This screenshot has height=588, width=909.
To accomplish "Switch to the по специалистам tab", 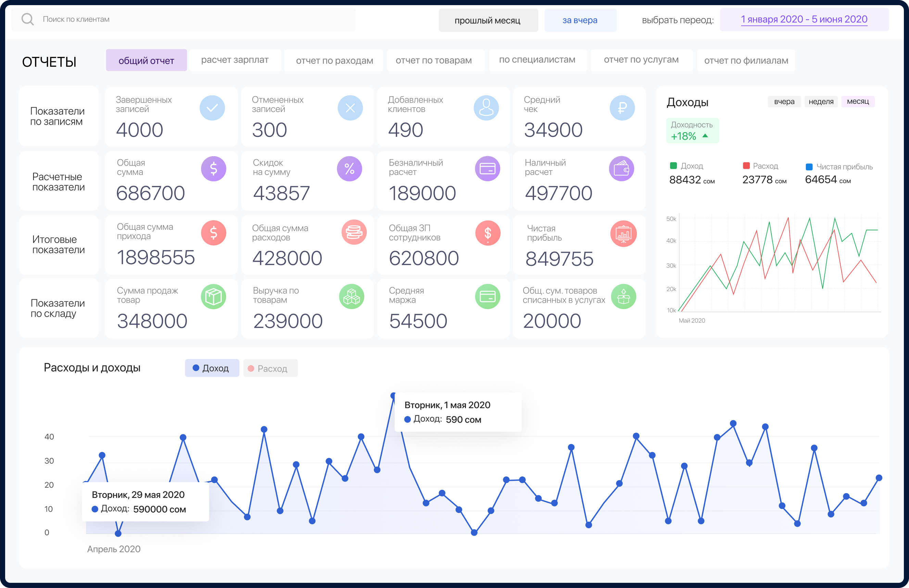I will (x=537, y=60).
